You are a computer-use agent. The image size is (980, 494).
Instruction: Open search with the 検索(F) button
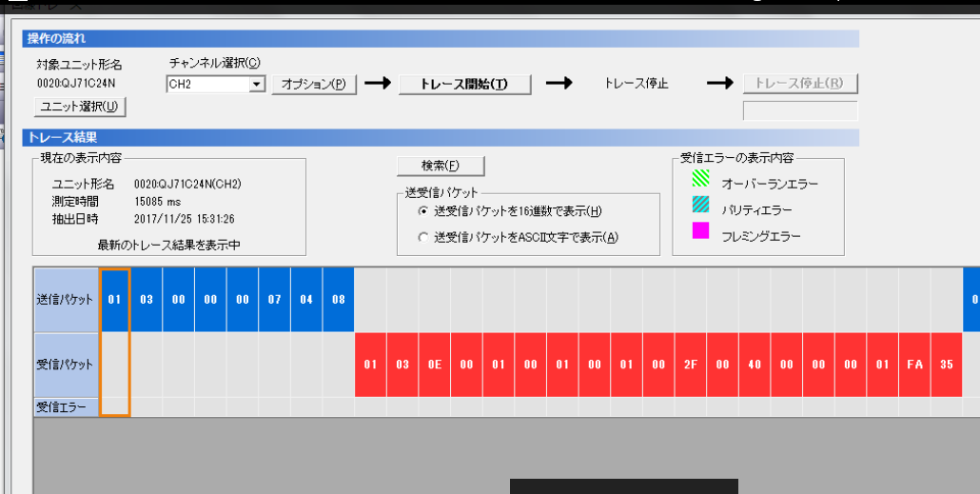click(x=440, y=166)
